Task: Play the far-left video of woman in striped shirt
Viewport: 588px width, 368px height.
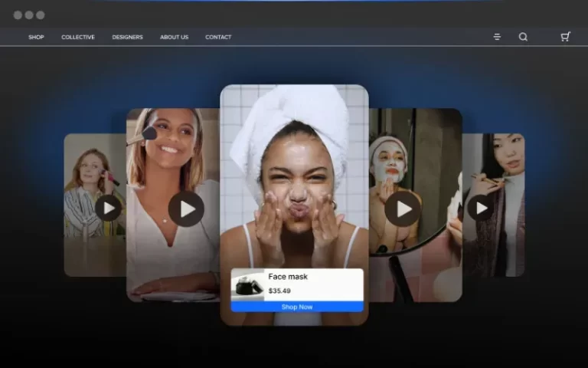Action: pos(108,208)
